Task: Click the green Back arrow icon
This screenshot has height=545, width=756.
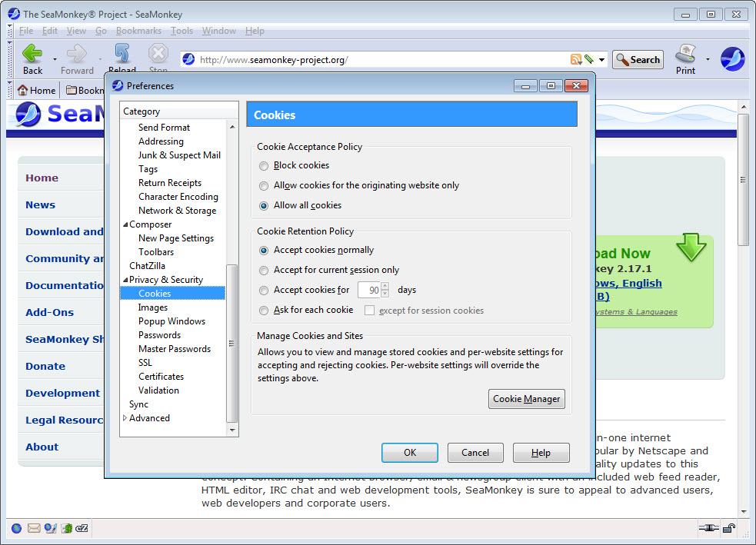Action: point(32,54)
